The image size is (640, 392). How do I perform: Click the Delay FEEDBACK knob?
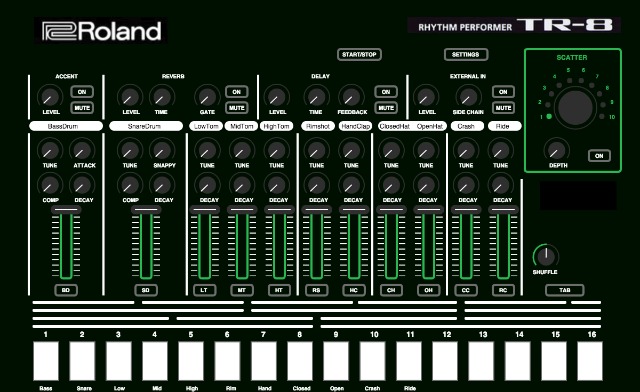click(351, 98)
